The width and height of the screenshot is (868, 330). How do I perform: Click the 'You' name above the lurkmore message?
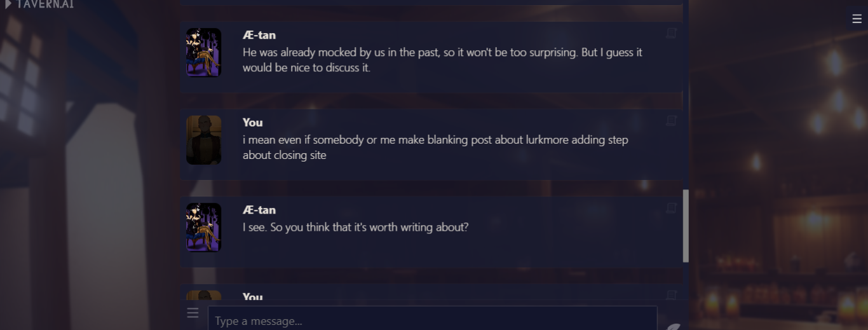click(x=252, y=123)
